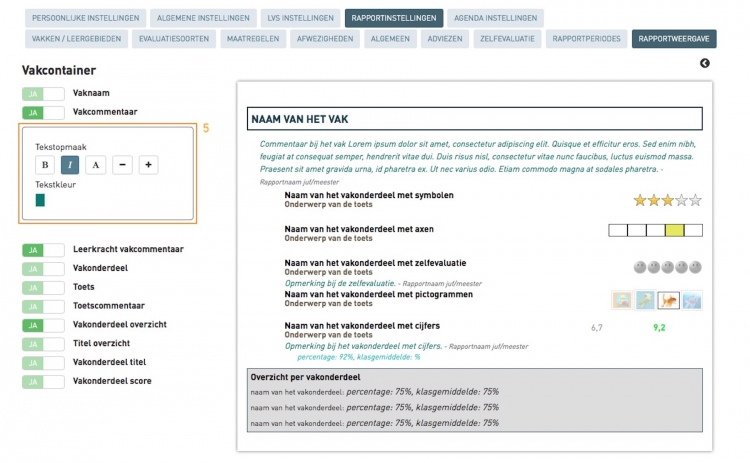The height and width of the screenshot is (463, 750).
Task: Click the 'NAAM VAN HET VAK' header box
Action: 474,119
